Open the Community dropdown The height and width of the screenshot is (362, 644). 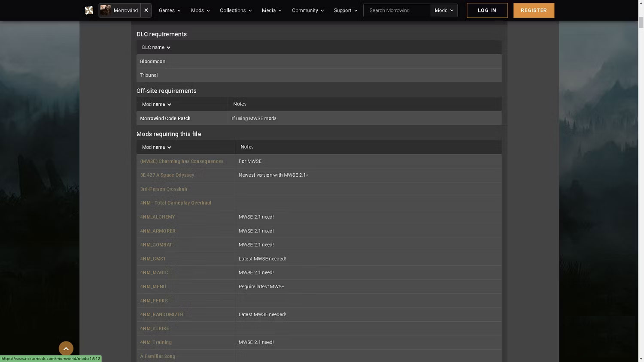[x=307, y=10]
